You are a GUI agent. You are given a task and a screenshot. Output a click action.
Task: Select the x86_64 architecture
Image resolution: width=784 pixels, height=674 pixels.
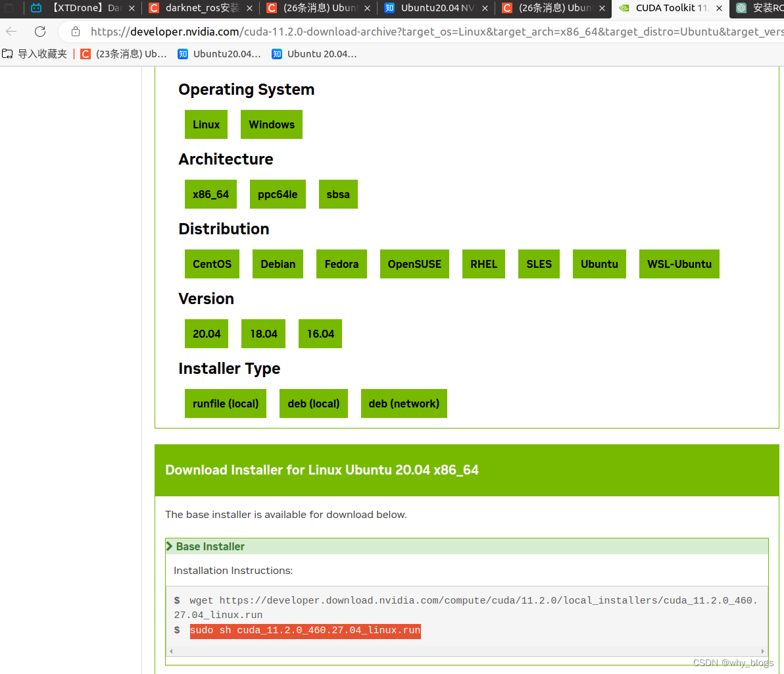tap(210, 194)
